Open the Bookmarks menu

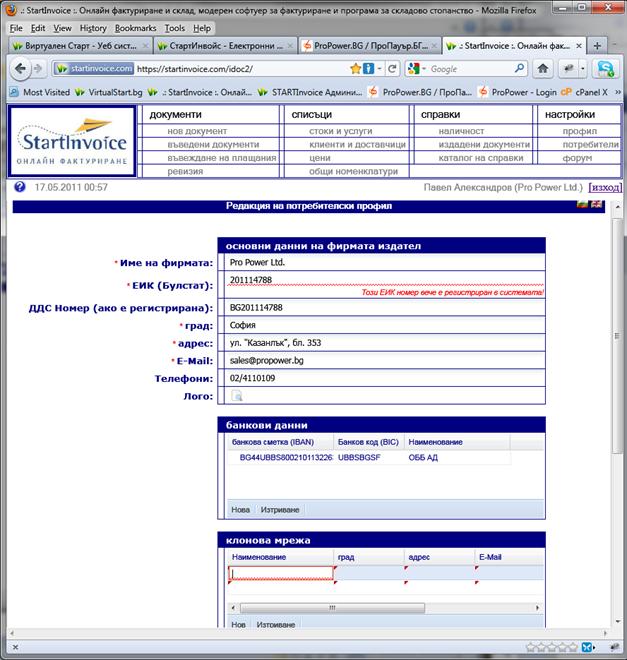(x=135, y=28)
